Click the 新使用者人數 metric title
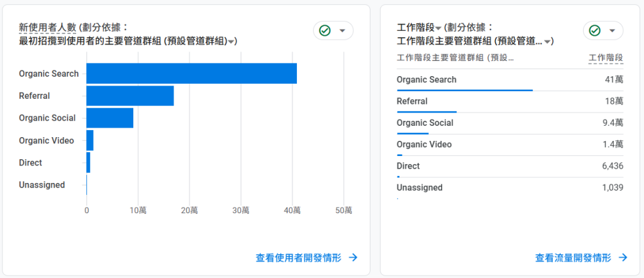Screen dimensions: 644x278 46,28
